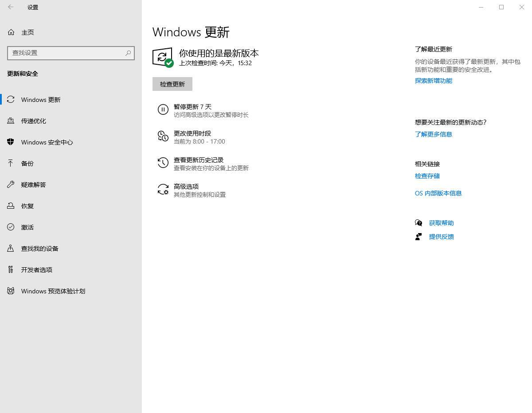Viewport: 532px width, 413px height.
Task: Navigate to the 恢复 section
Action: (x=71, y=206)
